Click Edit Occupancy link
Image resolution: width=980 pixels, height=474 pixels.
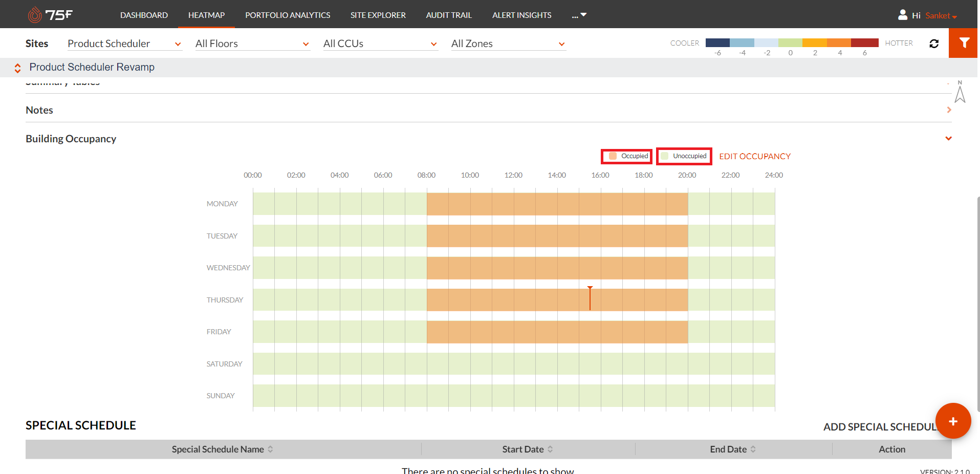[755, 156]
